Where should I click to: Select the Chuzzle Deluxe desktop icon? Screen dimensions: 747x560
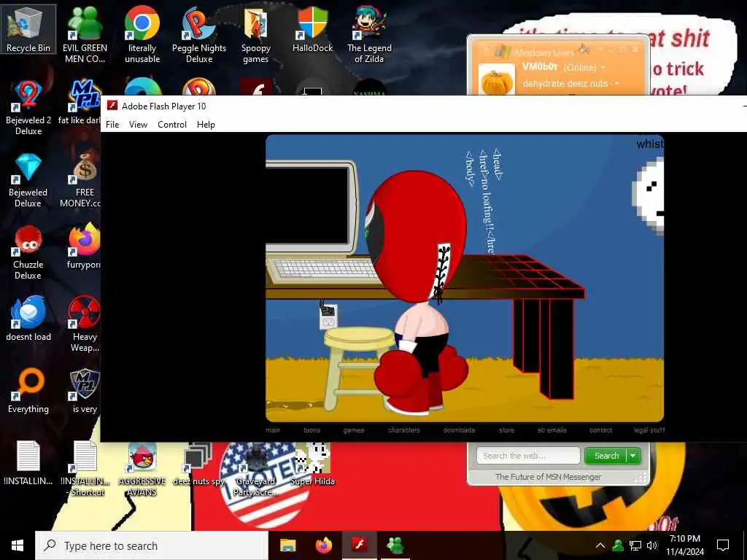tap(28, 252)
